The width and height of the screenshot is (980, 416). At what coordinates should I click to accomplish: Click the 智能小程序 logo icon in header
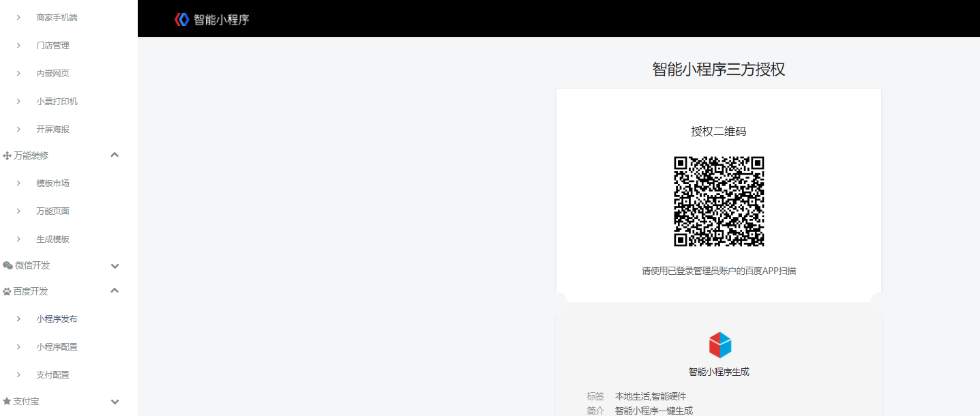pos(181,20)
